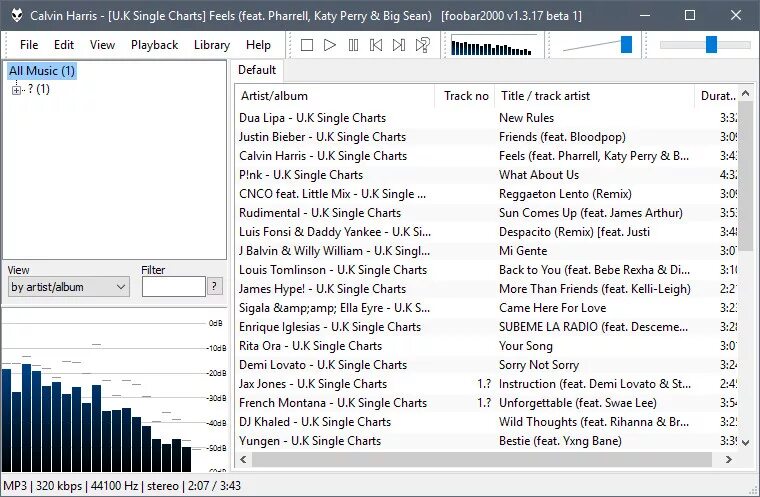Click the spectrum visualization panel

[114, 391]
